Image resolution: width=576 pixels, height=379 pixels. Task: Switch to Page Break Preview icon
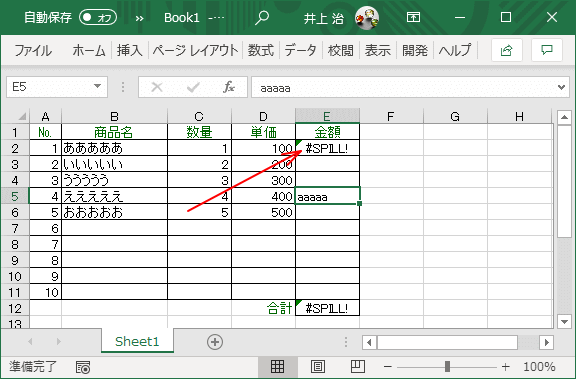coord(357,367)
